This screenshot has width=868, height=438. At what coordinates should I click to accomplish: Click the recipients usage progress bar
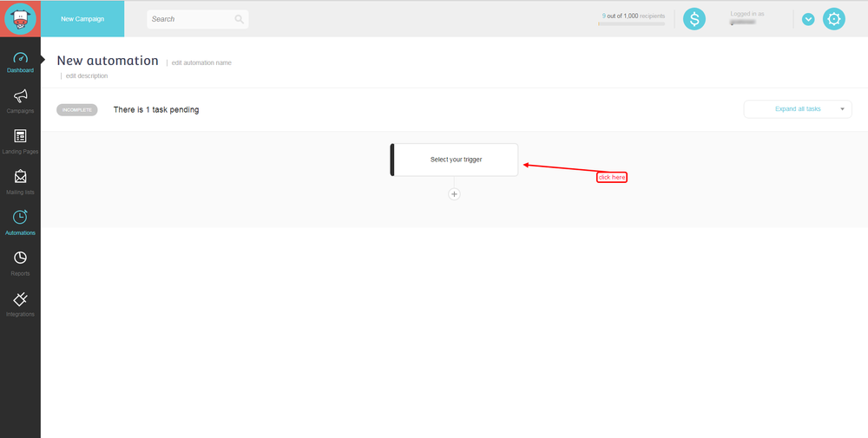coord(631,24)
